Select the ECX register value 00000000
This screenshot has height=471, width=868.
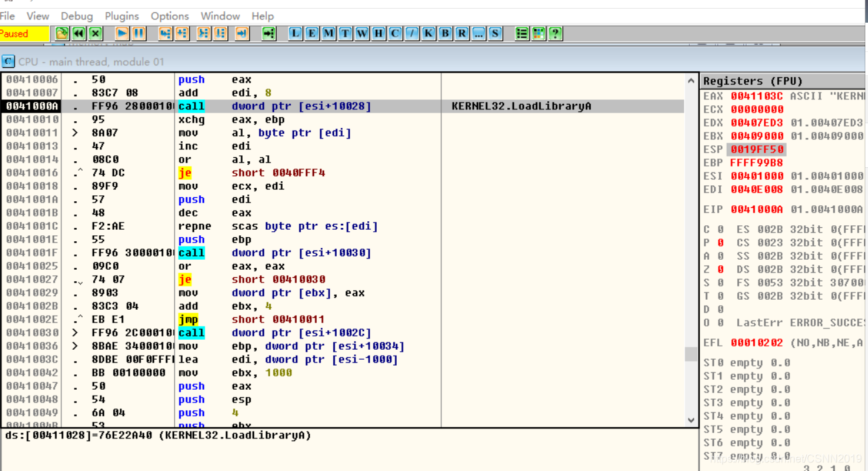[x=757, y=109]
